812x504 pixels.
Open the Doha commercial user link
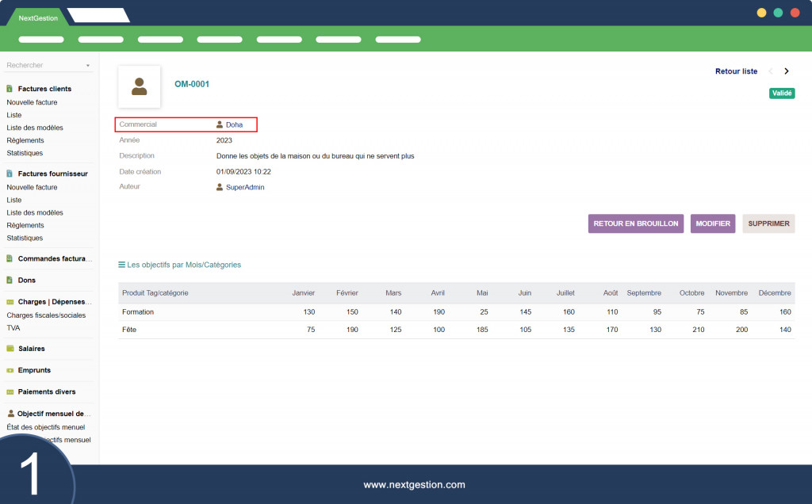point(234,124)
